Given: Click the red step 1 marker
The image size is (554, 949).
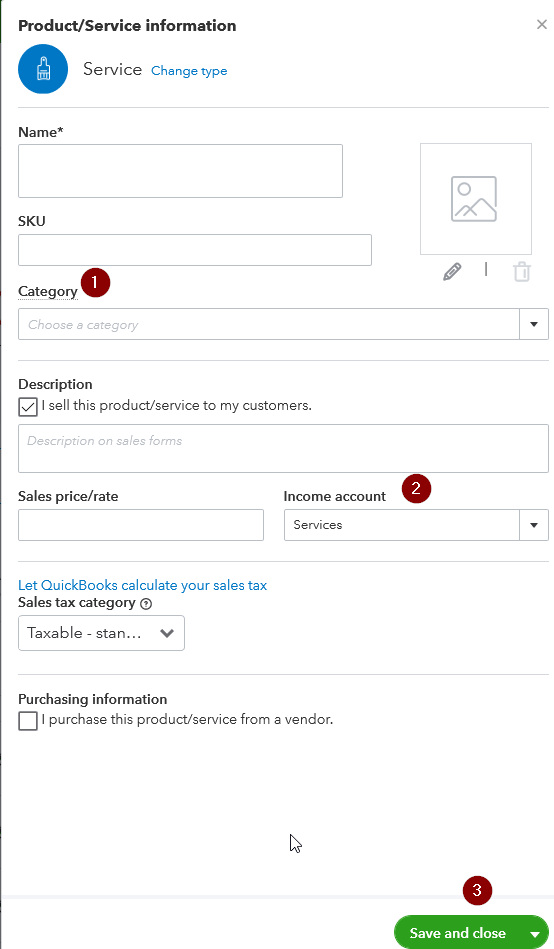Looking at the screenshot, I should coord(95,283).
